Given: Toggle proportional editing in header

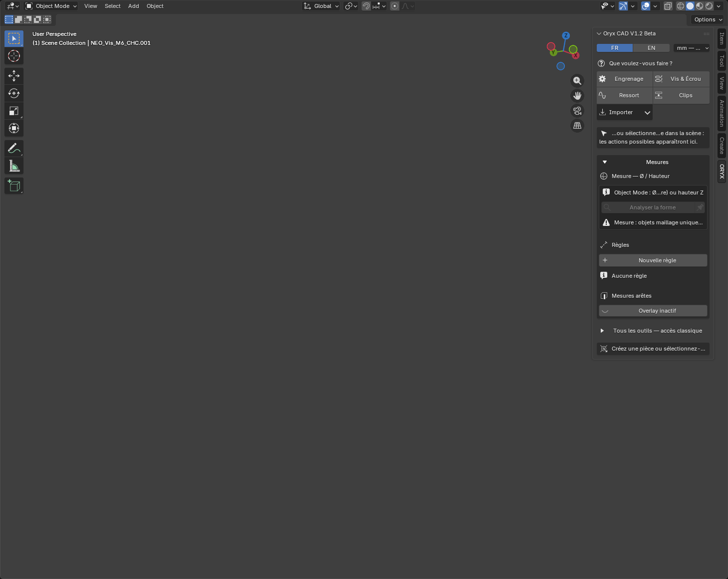Looking at the screenshot, I should click(x=395, y=6).
